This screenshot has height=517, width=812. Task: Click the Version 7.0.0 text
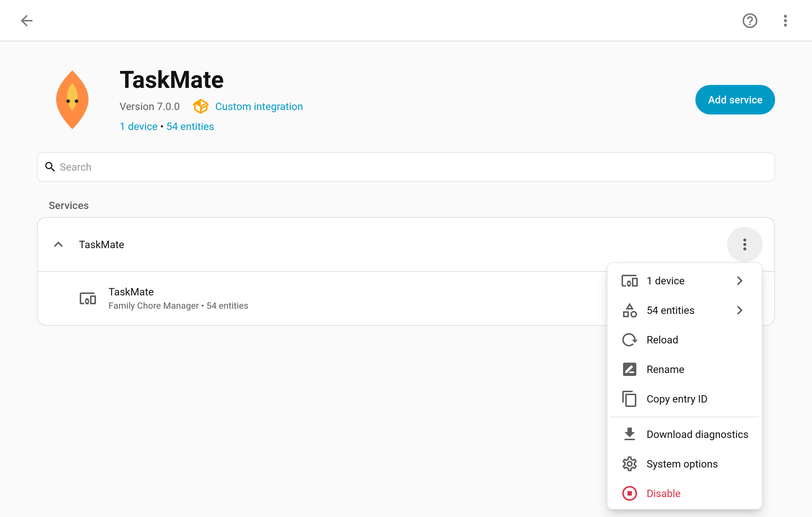(149, 106)
